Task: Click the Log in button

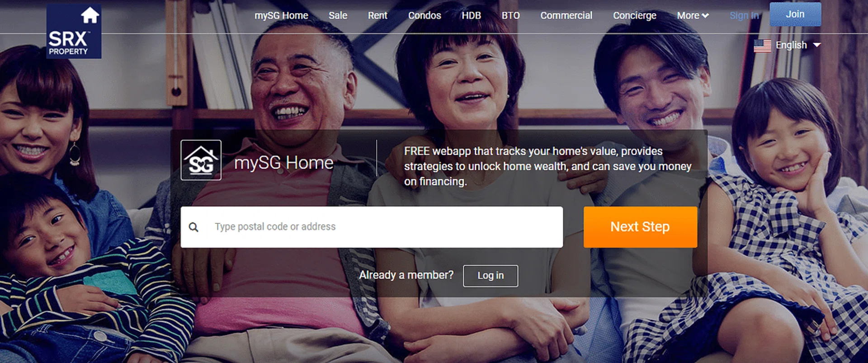Action: [491, 276]
